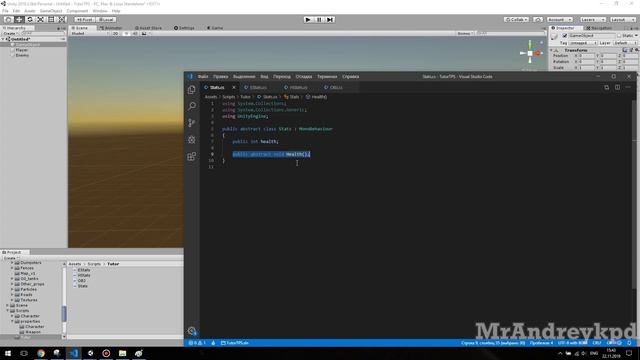Split the VS Code editor

617,87
